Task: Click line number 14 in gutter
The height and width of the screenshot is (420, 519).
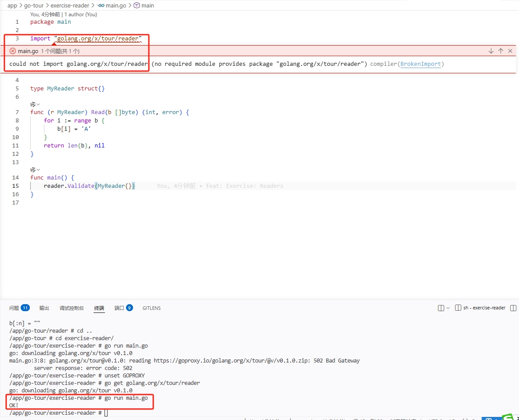Action: point(15,178)
